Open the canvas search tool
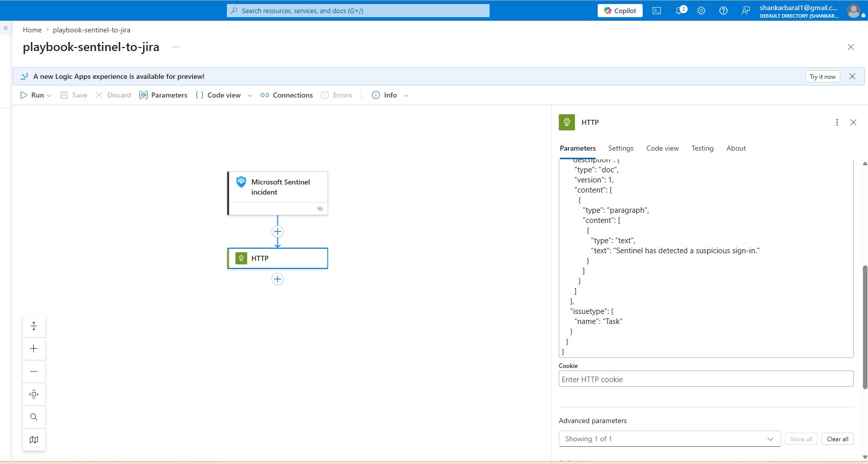Image resolution: width=868 pixels, height=464 pixels. [x=34, y=417]
